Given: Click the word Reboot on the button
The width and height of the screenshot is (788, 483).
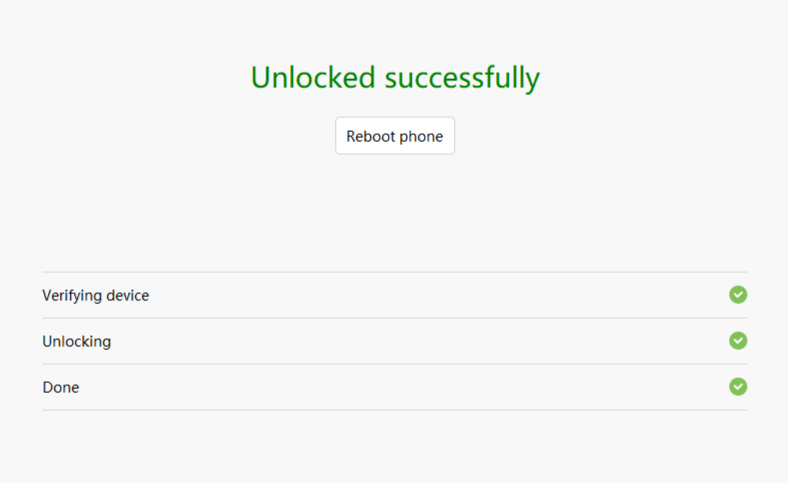Looking at the screenshot, I should coord(370,136).
